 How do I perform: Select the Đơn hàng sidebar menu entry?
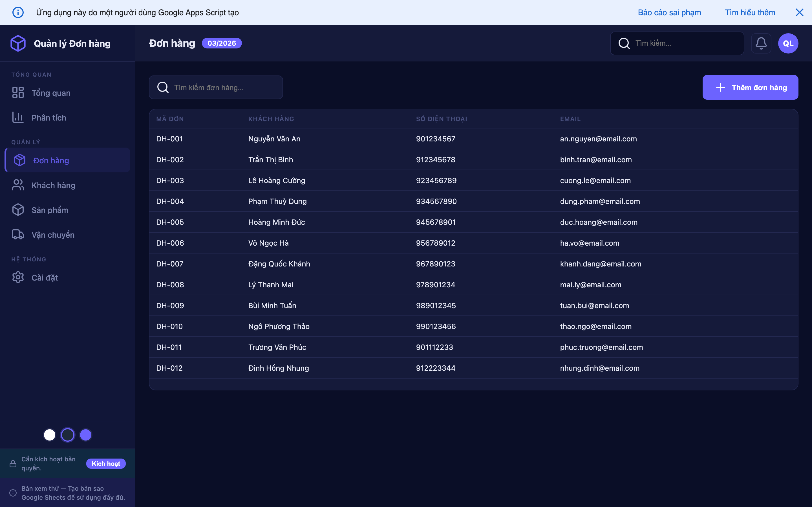[x=51, y=160]
